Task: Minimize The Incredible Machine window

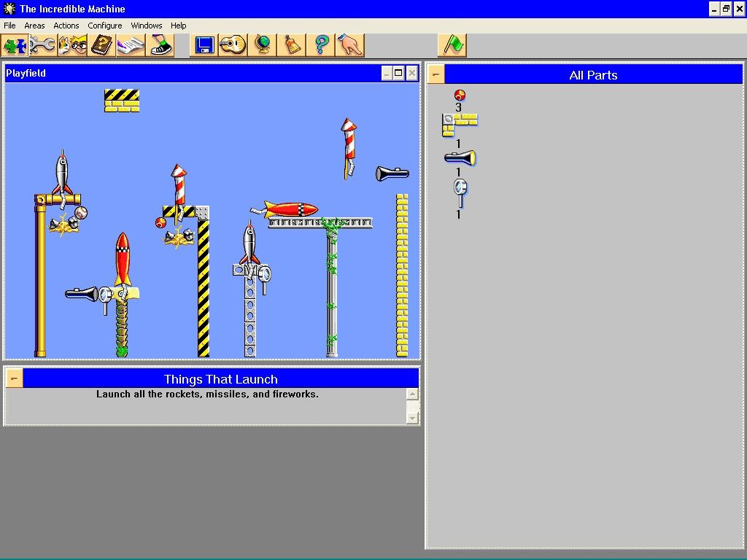Action: tap(714, 9)
